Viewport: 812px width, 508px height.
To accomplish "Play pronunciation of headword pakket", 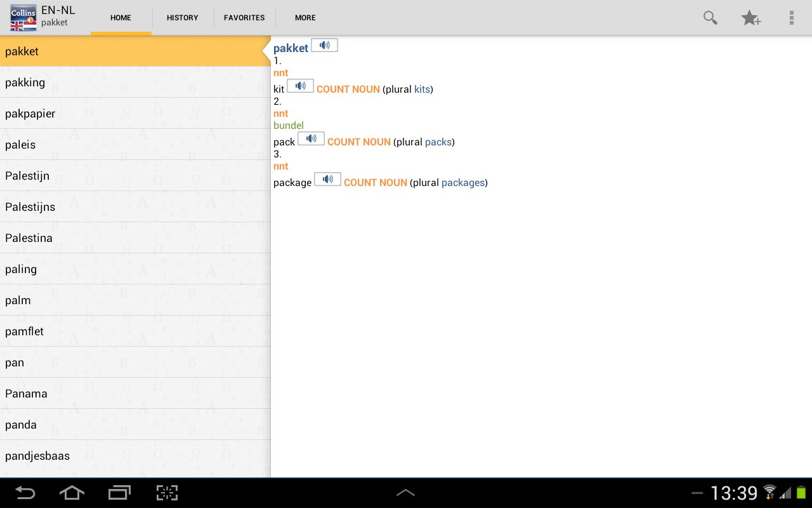I will [324, 45].
